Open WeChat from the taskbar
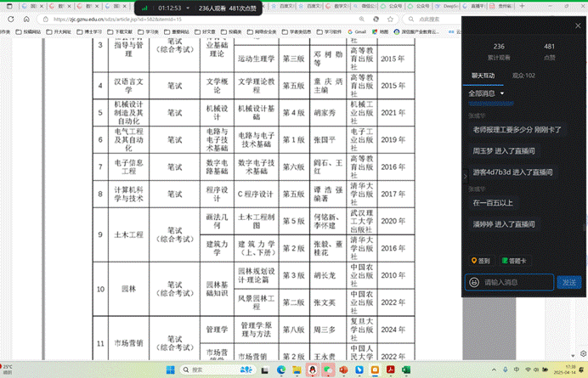Image resolution: width=588 pixels, height=378 pixels. [x=328, y=370]
